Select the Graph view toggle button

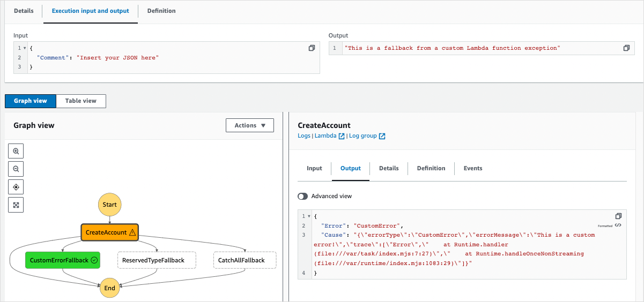pyautogui.click(x=31, y=101)
